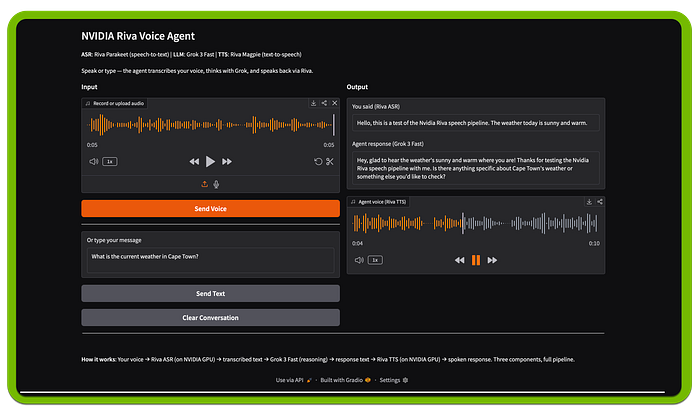The height and width of the screenshot is (420, 700).
Task: Open 'Built with Gradio' link
Action: pyautogui.click(x=345, y=380)
